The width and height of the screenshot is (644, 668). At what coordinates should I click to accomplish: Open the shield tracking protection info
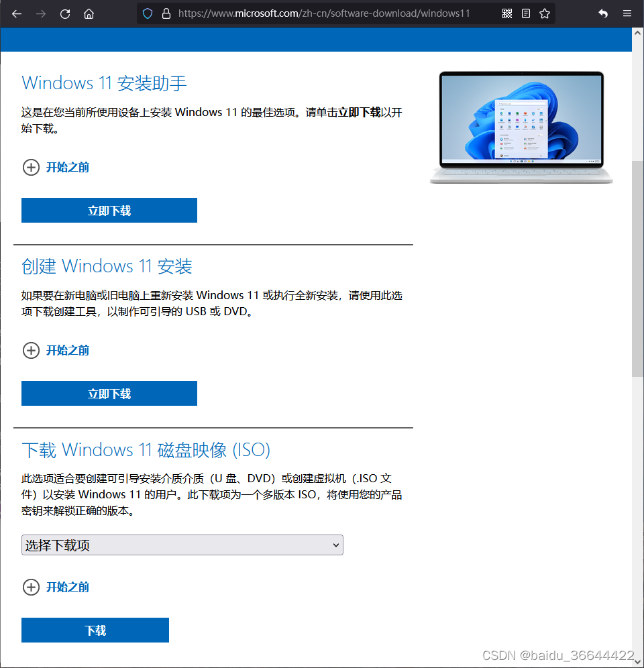coord(148,13)
